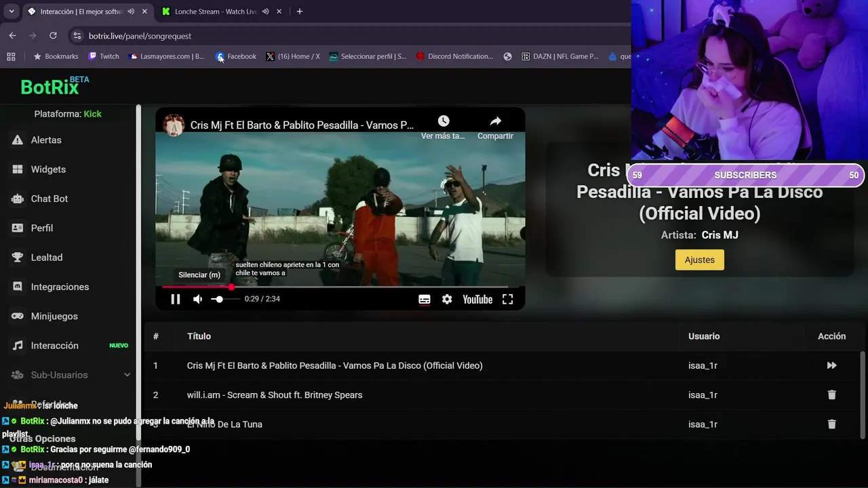The image size is (868, 488).
Task: Mute the video with speaker icon
Action: click(197, 299)
